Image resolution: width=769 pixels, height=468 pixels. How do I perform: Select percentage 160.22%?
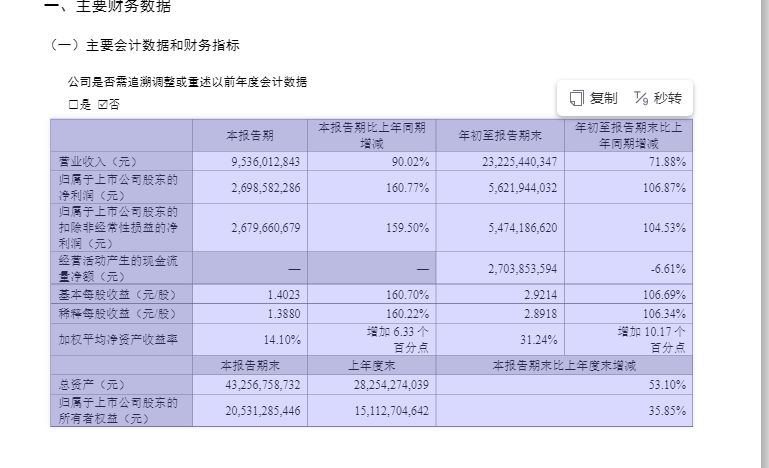(407, 313)
